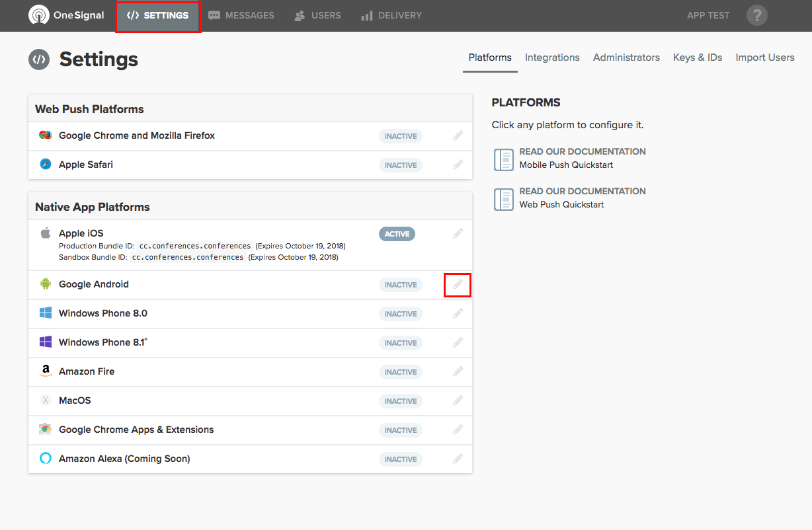Click the INACTIVE badge for Amazon Alexa

pos(401,459)
